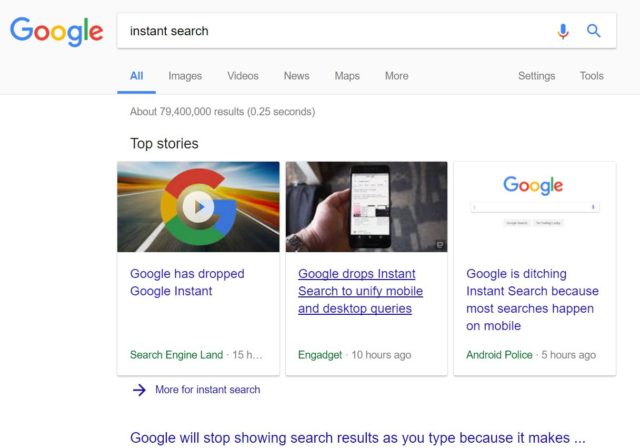Switch to the Videos tab
Viewport: 640px width, 448px height.
tap(243, 76)
